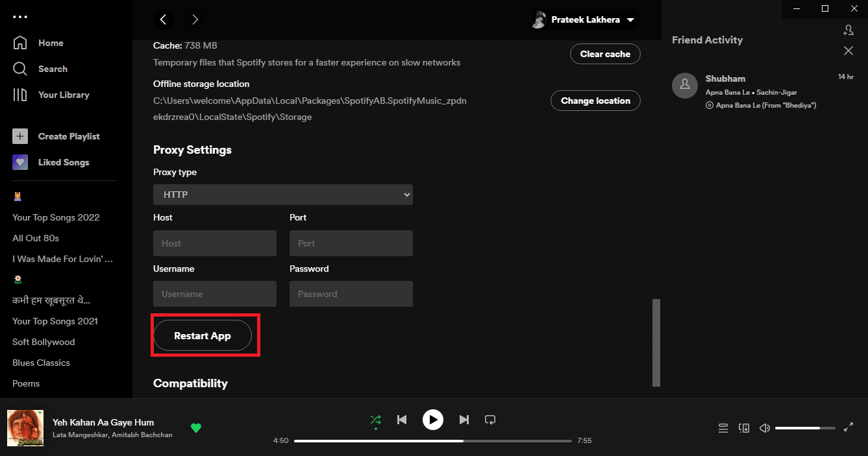Open the first emoji playlist in sidebar
Viewport: 868px width, 456px height.
(x=18, y=197)
